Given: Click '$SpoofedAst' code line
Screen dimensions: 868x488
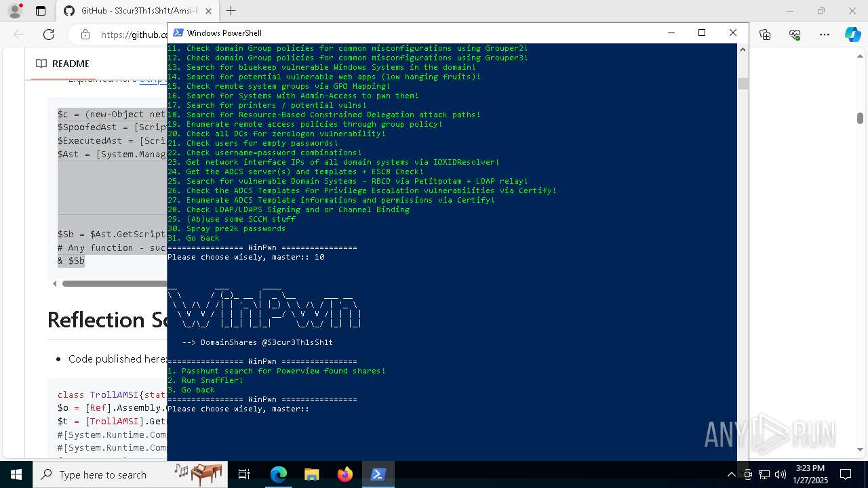Looking at the screenshot, I should coord(112,127).
